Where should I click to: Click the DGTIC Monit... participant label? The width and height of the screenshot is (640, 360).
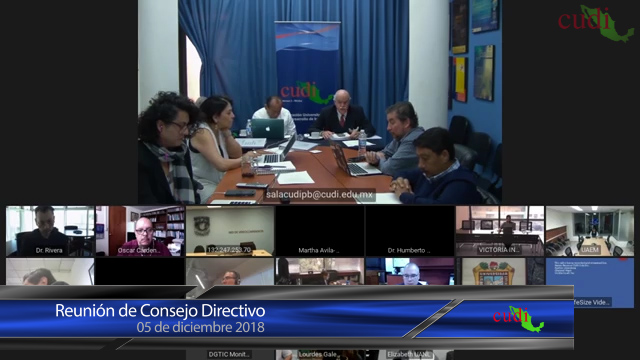click(229, 354)
